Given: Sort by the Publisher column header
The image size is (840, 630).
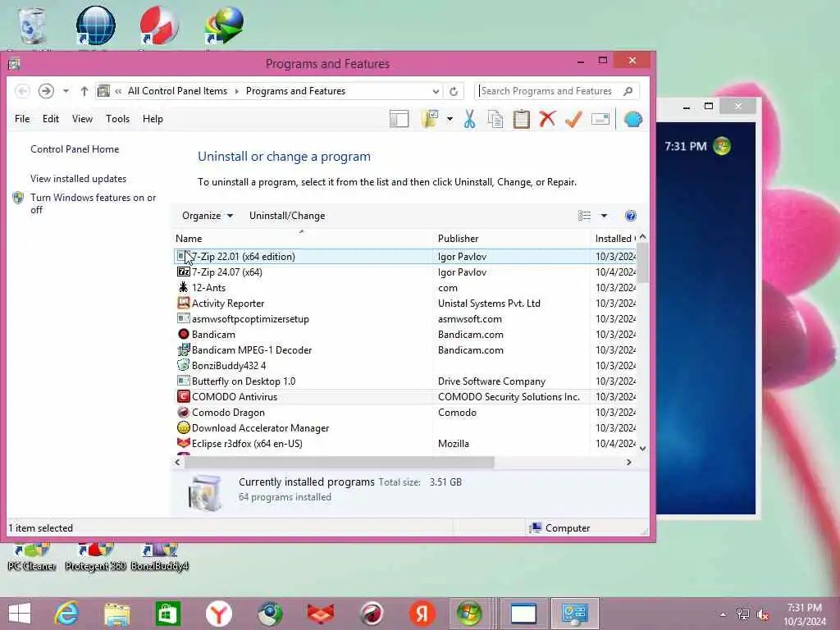Looking at the screenshot, I should [510, 239].
